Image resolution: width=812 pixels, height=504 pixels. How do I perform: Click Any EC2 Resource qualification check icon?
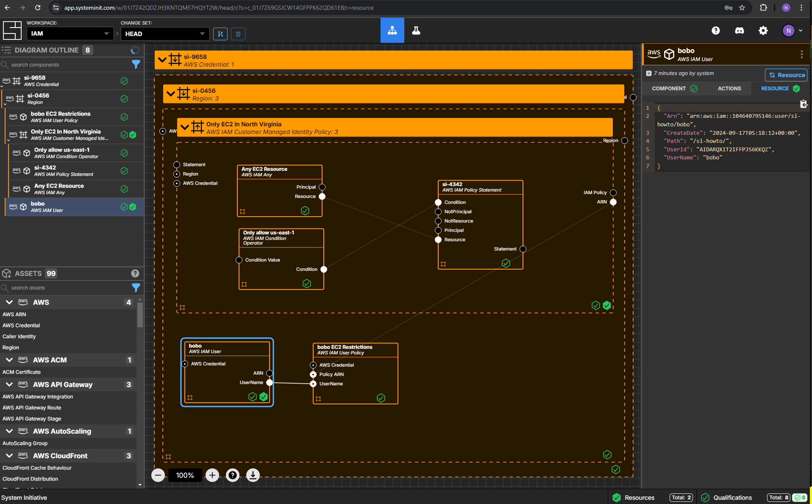point(305,211)
